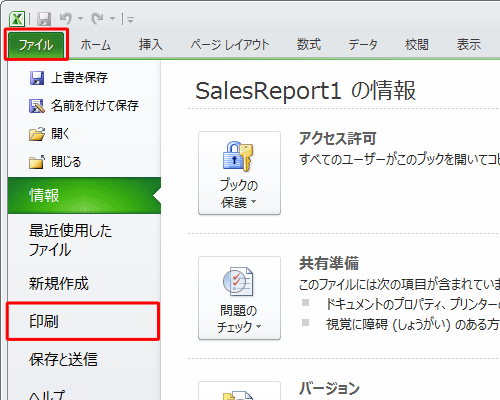Open the 印刷 section
This screenshot has height=400, width=500.
(83, 321)
